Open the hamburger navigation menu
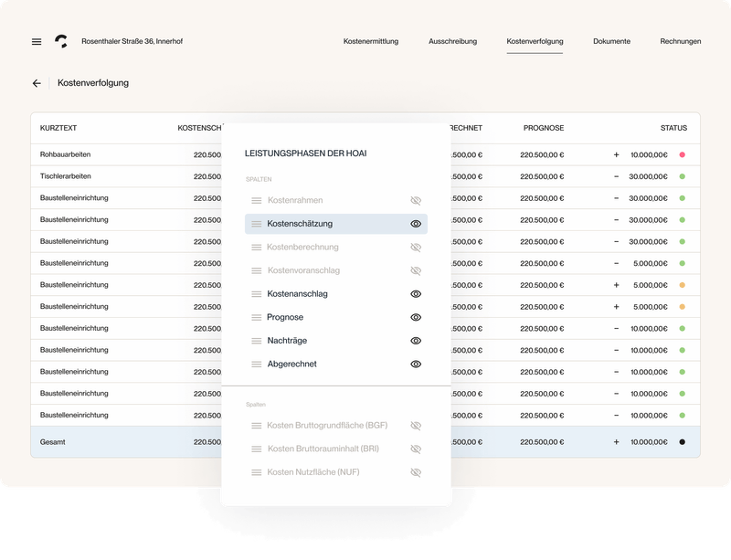731x560 pixels. tap(35, 41)
